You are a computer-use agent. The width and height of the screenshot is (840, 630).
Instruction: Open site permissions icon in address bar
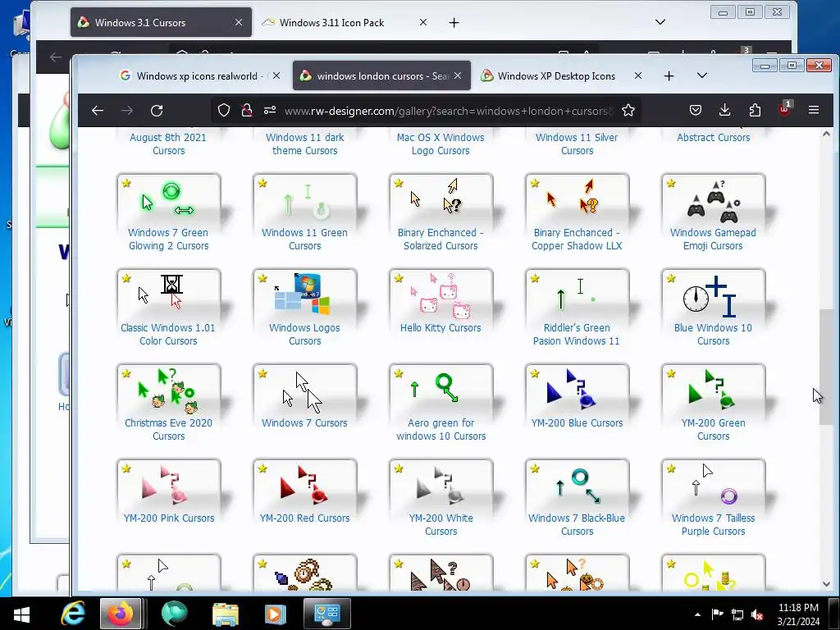click(x=269, y=111)
